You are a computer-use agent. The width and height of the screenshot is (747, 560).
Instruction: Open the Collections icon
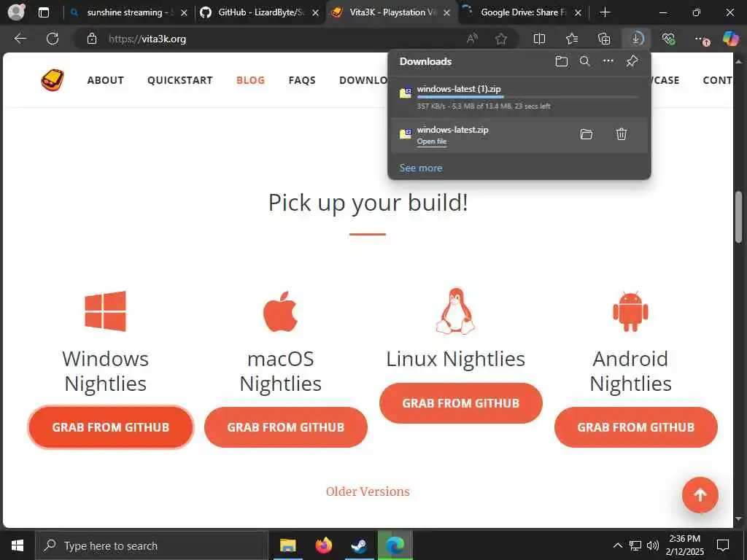[x=604, y=39]
